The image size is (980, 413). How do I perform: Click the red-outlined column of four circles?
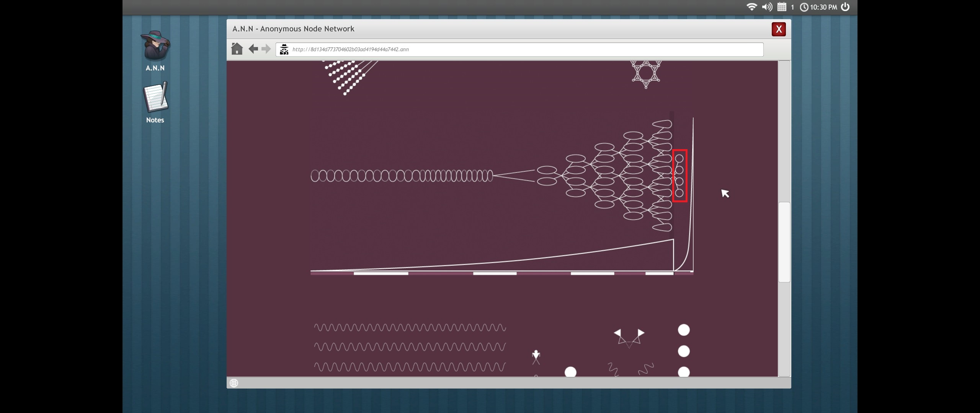[x=679, y=176]
